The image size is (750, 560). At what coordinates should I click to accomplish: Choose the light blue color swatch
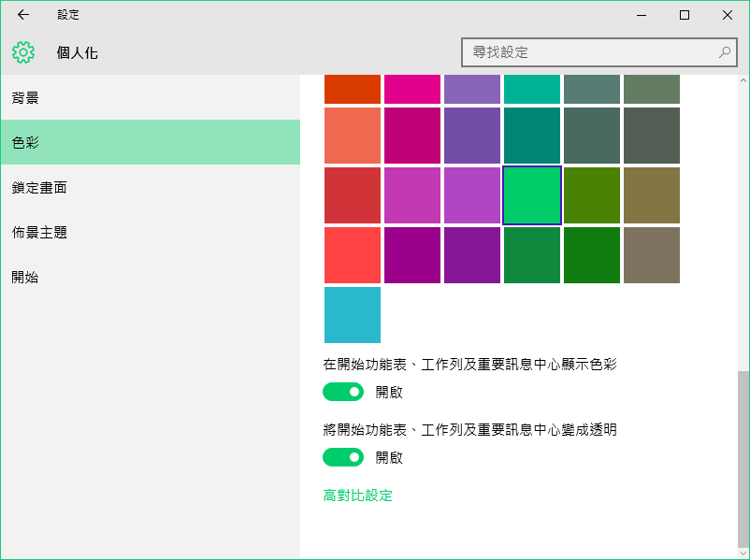coord(353,315)
